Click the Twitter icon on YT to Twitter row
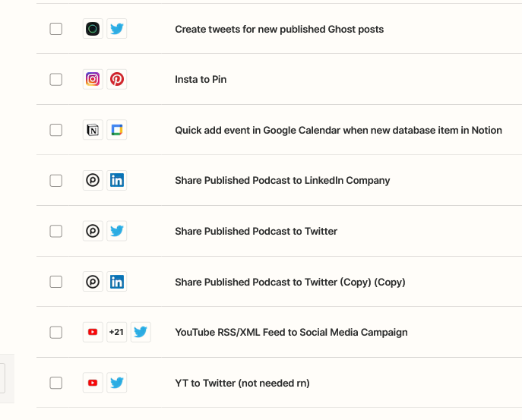Viewport: 522px width, 420px height. tap(116, 383)
